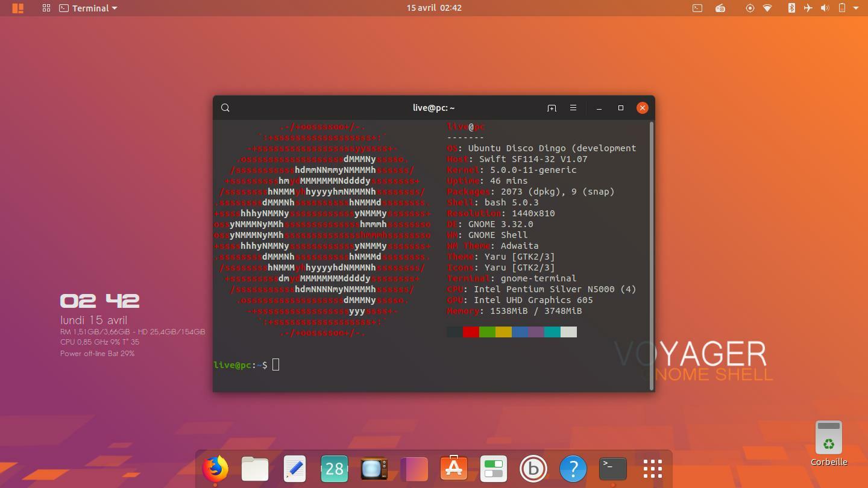Maximize the terminal window

pyautogui.click(x=621, y=108)
